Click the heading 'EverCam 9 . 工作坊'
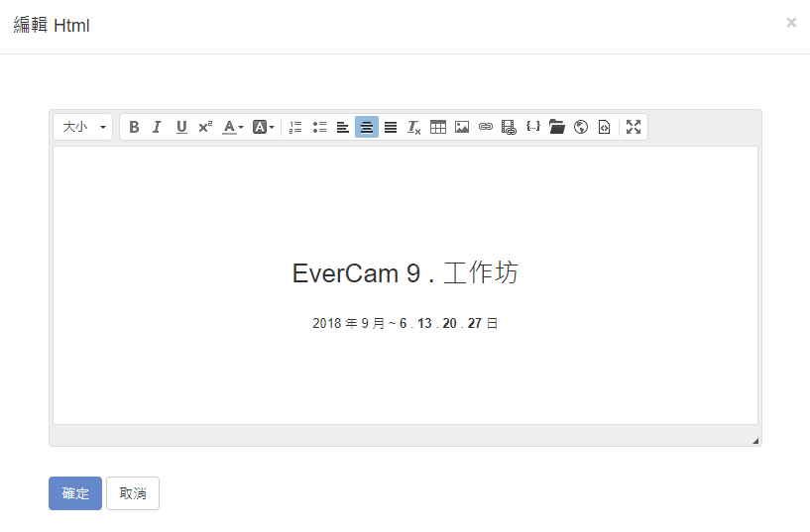Image resolution: width=810 pixels, height=532 pixels. (405, 273)
